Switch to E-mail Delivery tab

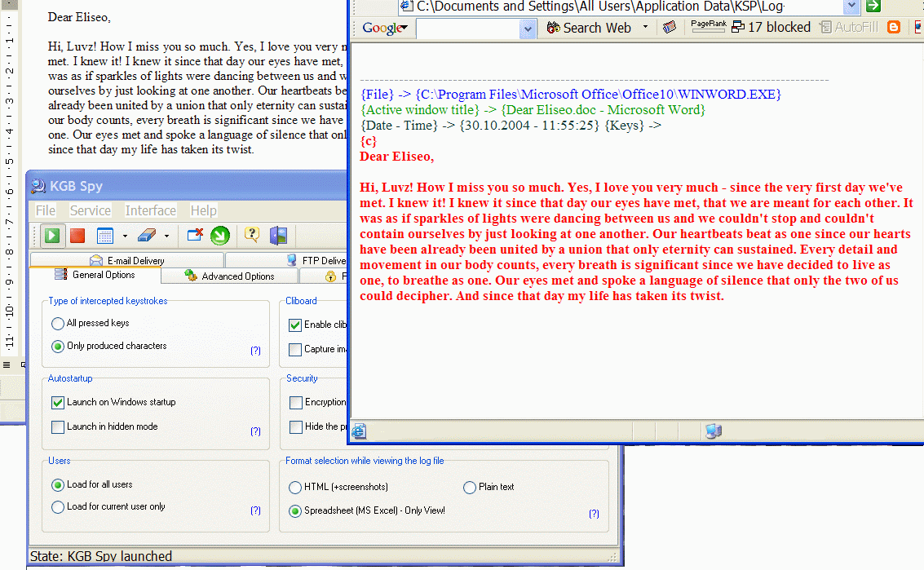pyautogui.click(x=126, y=260)
